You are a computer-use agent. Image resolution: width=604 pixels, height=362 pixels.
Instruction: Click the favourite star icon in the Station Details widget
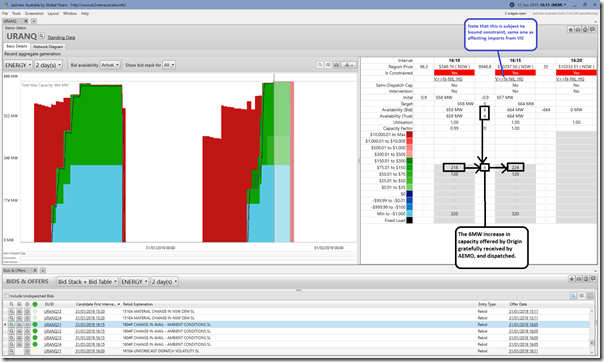coord(571,30)
